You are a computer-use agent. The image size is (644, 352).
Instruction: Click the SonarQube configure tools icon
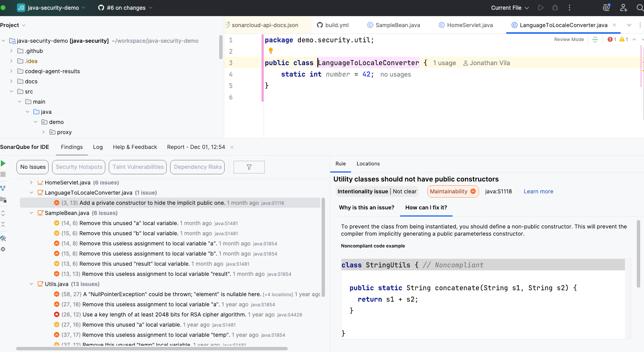pos(3,238)
